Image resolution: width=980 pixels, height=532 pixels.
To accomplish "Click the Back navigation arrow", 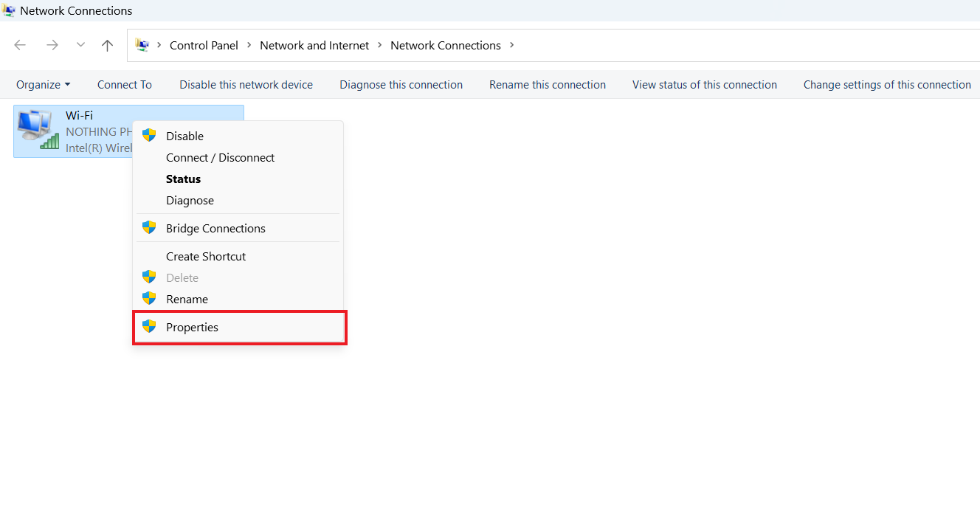I will pyautogui.click(x=20, y=45).
